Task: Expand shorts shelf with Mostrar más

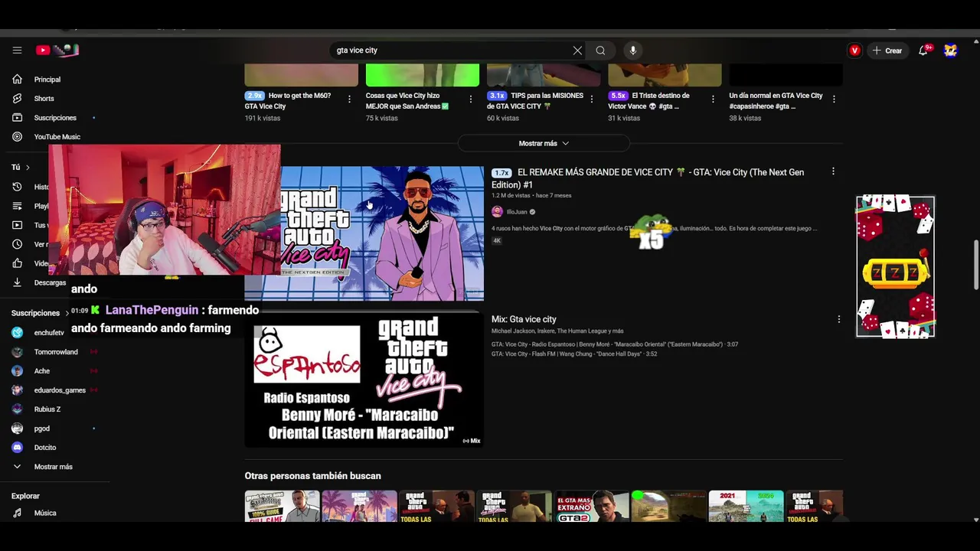Action: [544, 143]
